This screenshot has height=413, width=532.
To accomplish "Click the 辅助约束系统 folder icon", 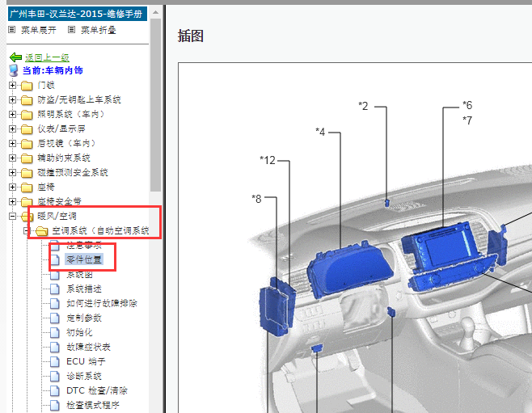I will tap(27, 158).
